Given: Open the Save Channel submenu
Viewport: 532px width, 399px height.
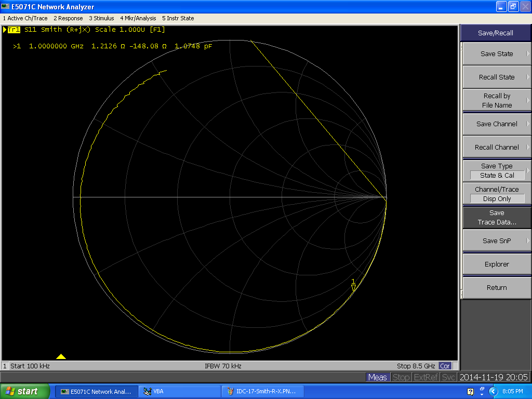Looking at the screenshot, I should click(496, 124).
